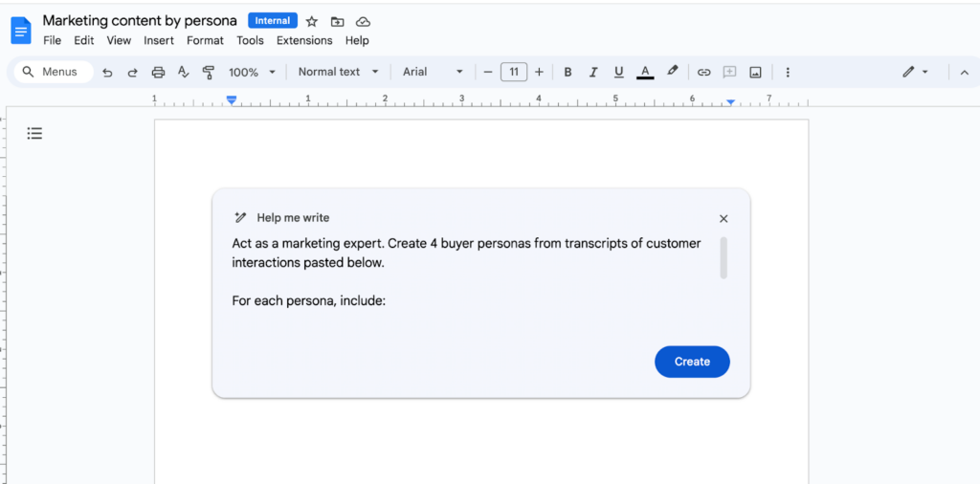Print the document
The height and width of the screenshot is (484, 980).
(x=158, y=73)
